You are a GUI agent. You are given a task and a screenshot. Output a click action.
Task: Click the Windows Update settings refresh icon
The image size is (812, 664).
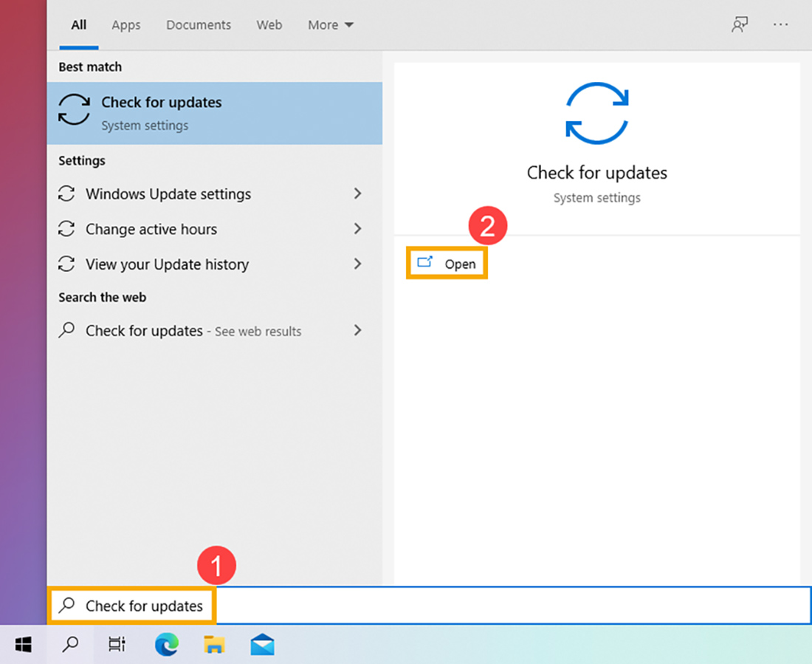click(67, 194)
